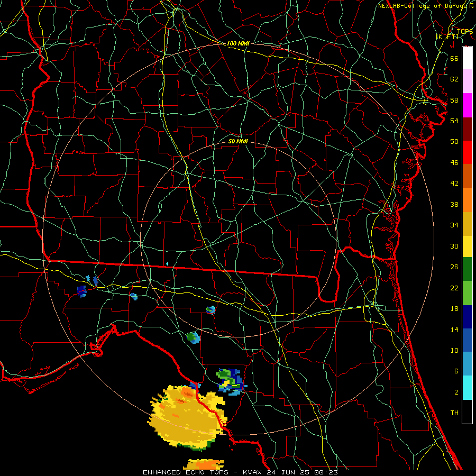
Task: Click the tiny cyan echo on the state line
Action: (x=167, y=264)
